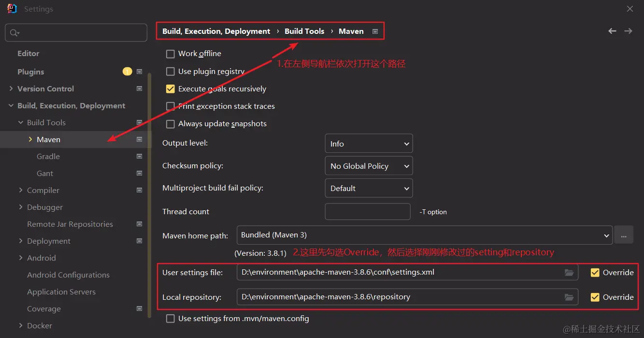Viewport: 644px width, 338px height.
Task: Click the project icon after Maven breadcrumb
Action: 375,31
